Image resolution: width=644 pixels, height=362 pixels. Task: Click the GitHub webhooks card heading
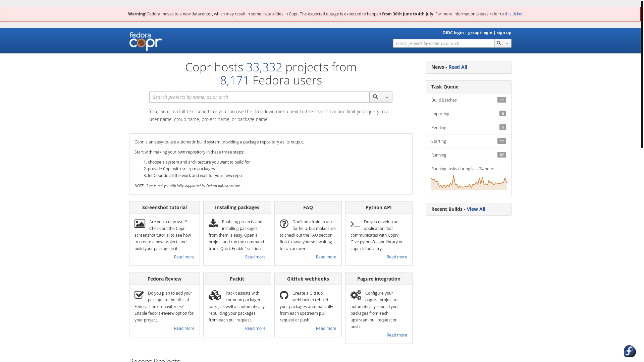308,279
